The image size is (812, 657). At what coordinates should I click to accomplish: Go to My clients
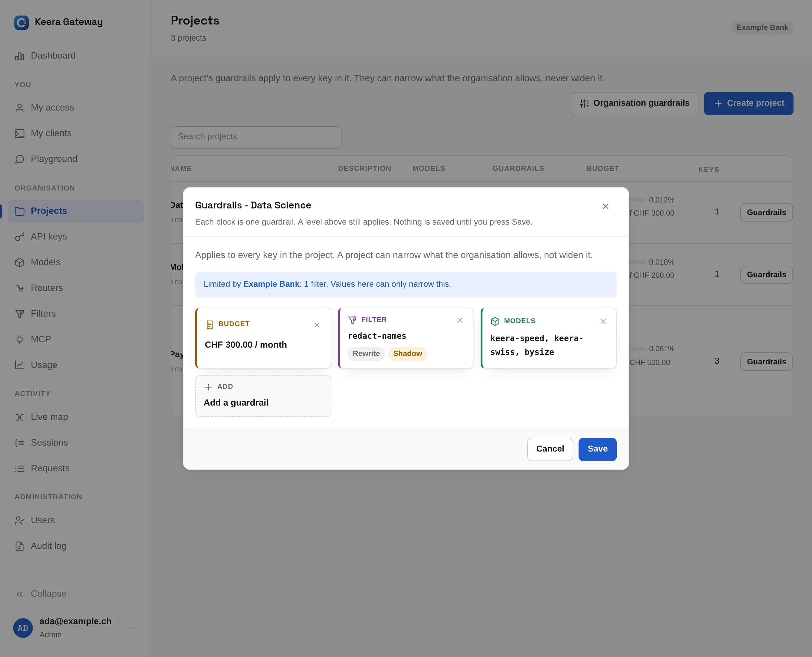coord(76,133)
